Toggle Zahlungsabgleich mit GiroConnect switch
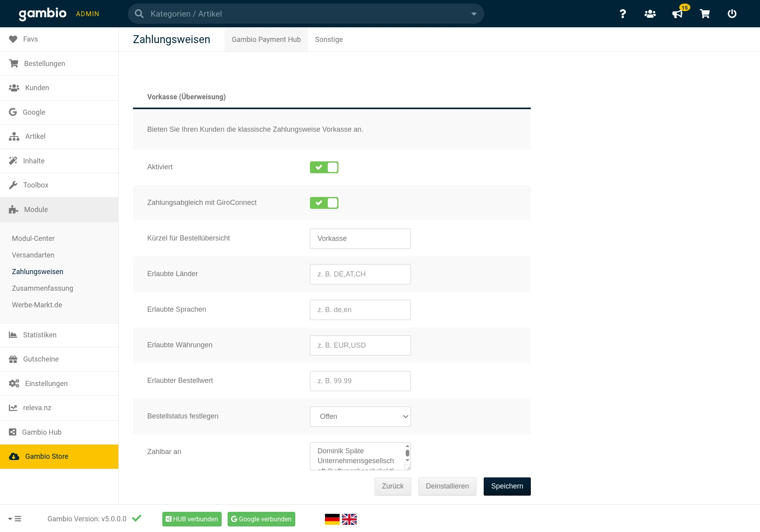 (x=324, y=203)
